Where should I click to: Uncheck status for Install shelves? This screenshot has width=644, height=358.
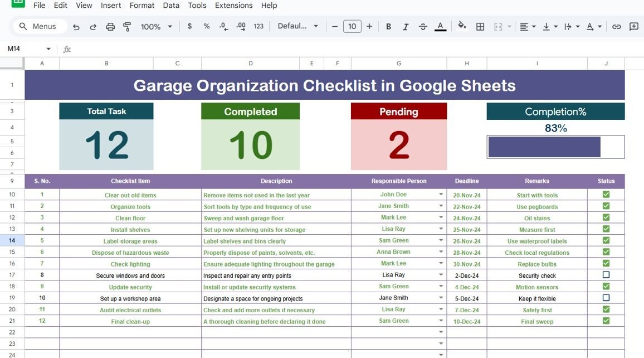(x=606, y=229)
